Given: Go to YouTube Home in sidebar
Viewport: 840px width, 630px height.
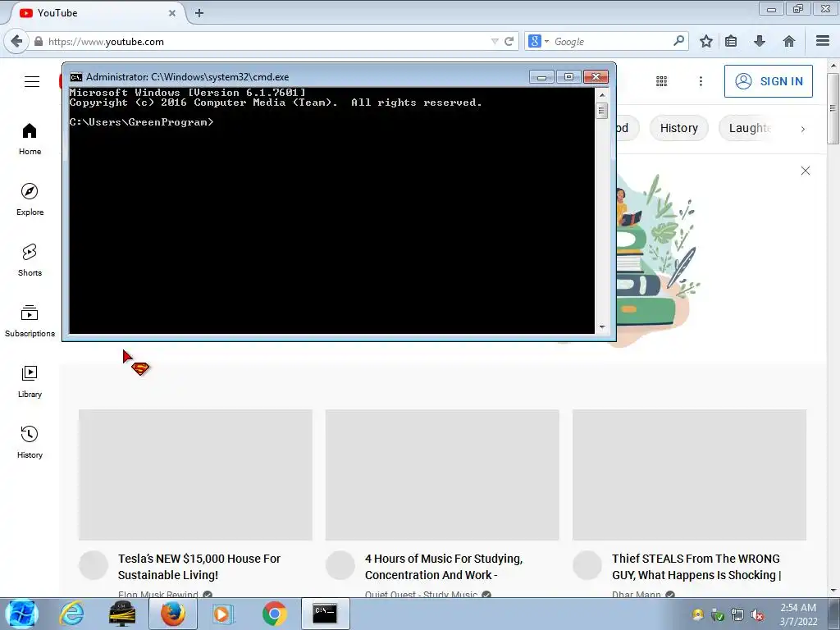Looking at the screenshot, I should click(x=30, y=139).
